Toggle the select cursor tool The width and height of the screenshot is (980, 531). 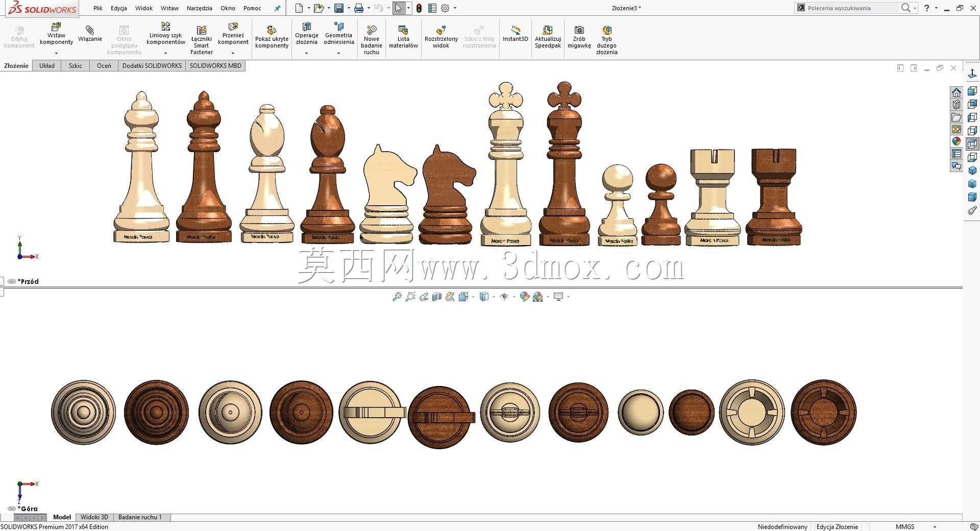click(399, 8)
